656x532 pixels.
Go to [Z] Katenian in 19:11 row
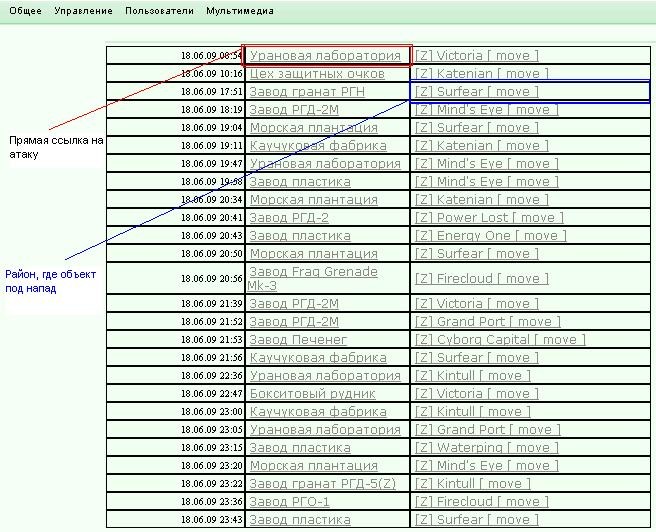[x=482, y=146]
